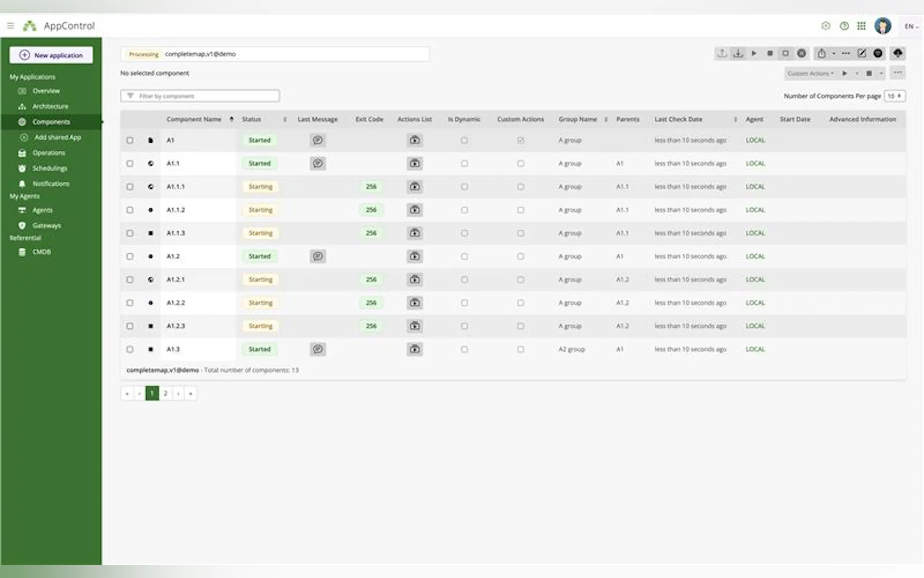Click the top toolbar download icon
Screen dimensions: 924x578
(738, 54)
